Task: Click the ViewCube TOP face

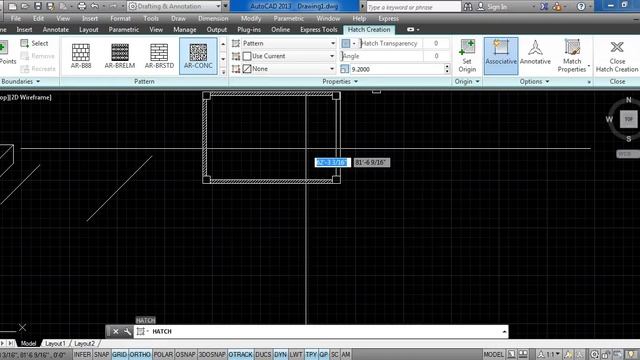Action: click(629, 119)
